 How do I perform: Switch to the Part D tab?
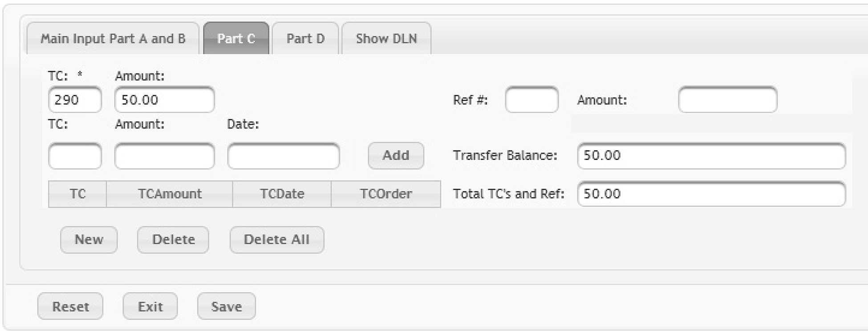(305, 39)
